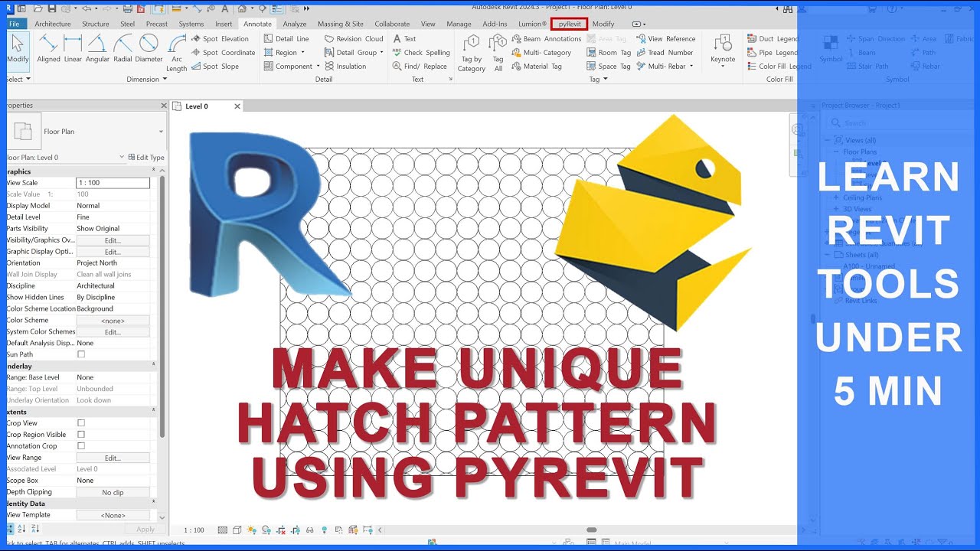Run Check Spelling

(421, 53)
